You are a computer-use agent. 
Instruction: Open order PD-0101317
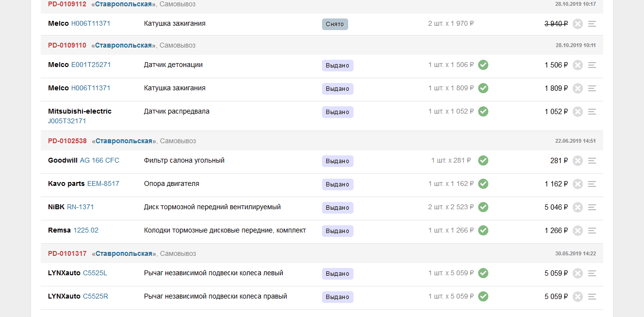(67, 253)
